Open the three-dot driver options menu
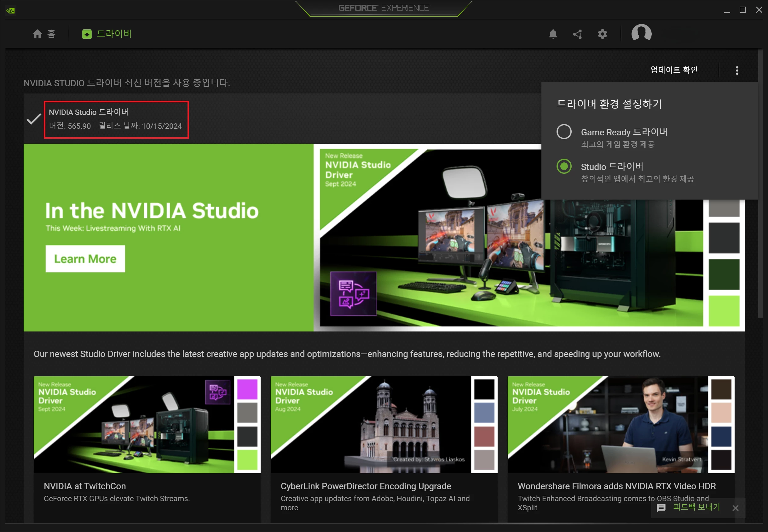 (736, 70)
